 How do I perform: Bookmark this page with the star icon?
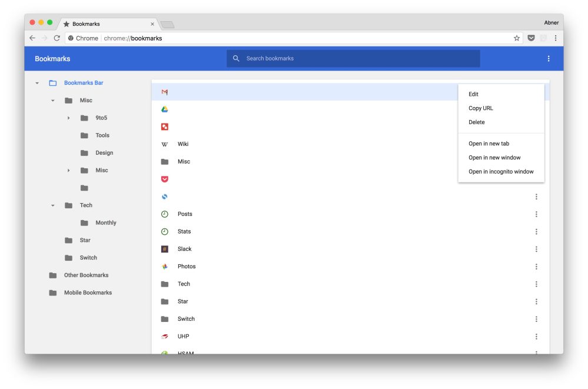pos(517,38)
